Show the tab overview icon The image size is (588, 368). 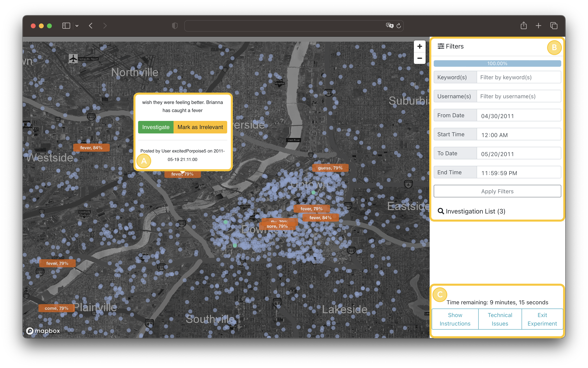click(554, 26)
